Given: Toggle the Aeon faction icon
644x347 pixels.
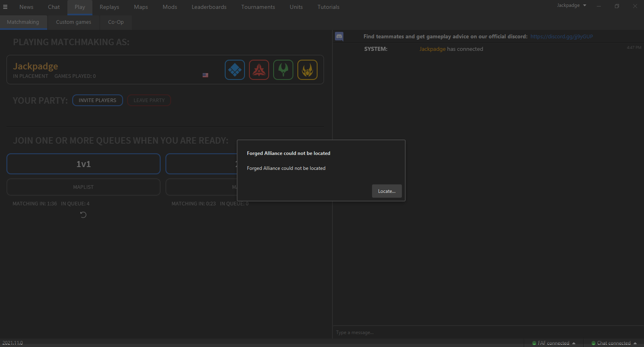Looking at the screenshot, I should 283,70.
